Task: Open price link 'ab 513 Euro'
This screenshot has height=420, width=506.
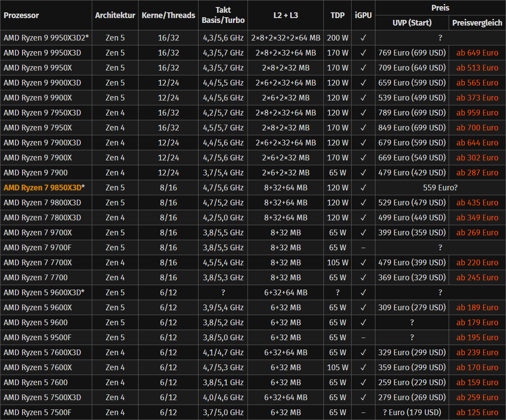Action: 477,68
